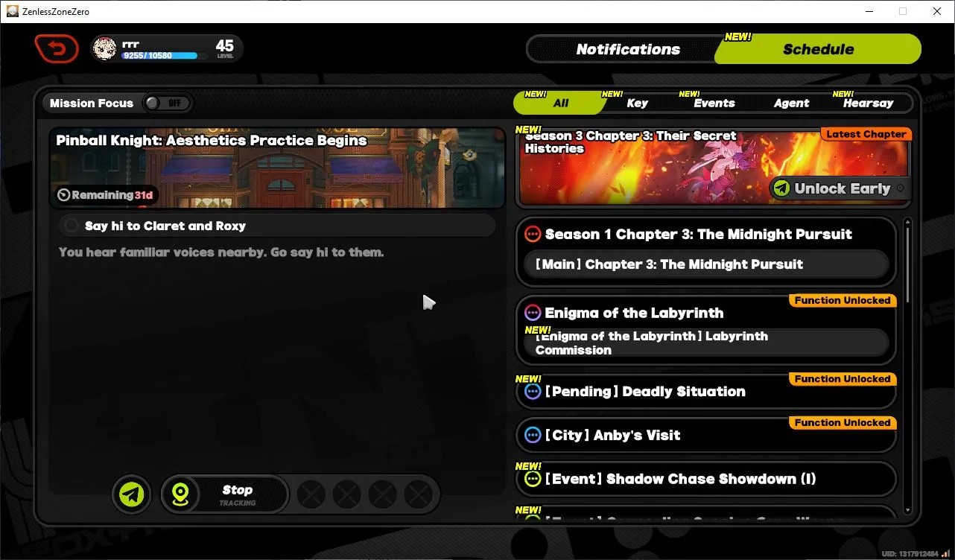Open the player avatar profile icon
Image resolution: width=955 pixels, height=560 pixels.
[104, 49]
